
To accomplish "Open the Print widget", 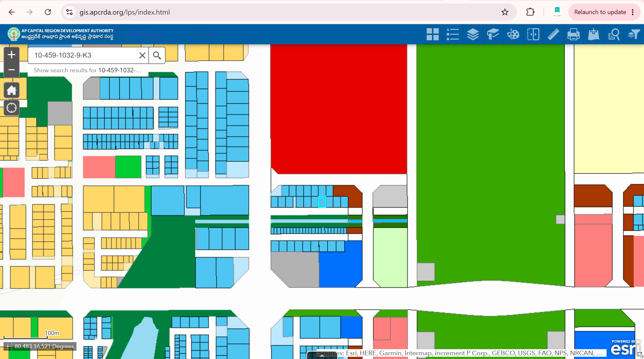I will pos(573,34).
